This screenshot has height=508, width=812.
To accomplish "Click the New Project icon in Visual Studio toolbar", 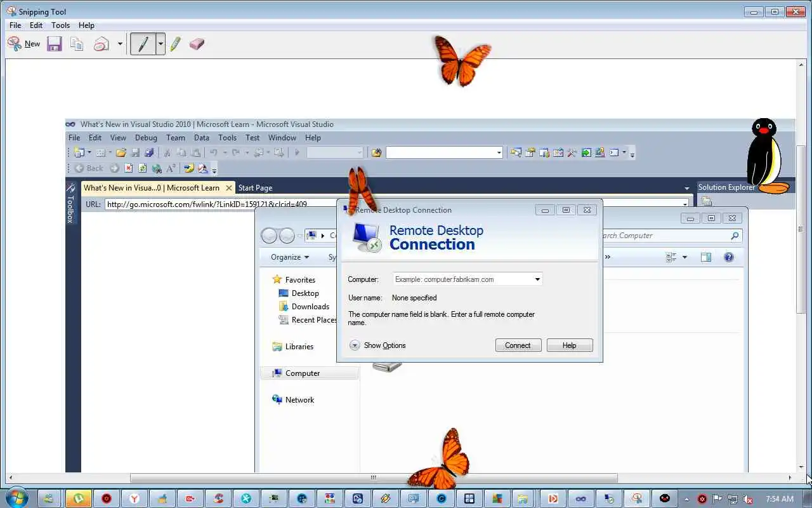I will [79, 152].
